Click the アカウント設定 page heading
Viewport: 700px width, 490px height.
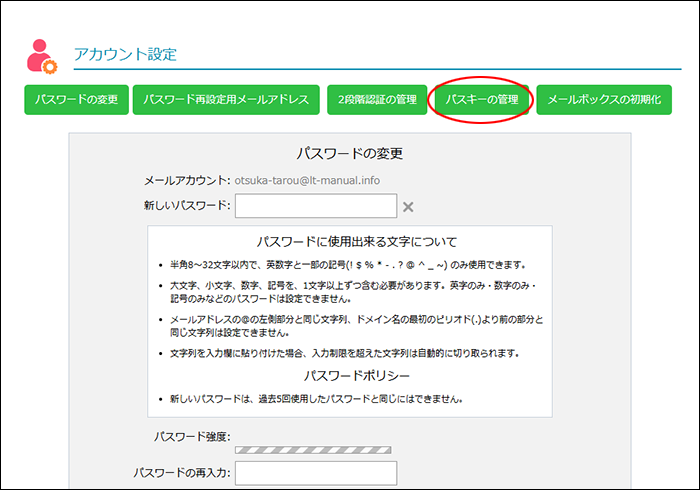[125, 54]
